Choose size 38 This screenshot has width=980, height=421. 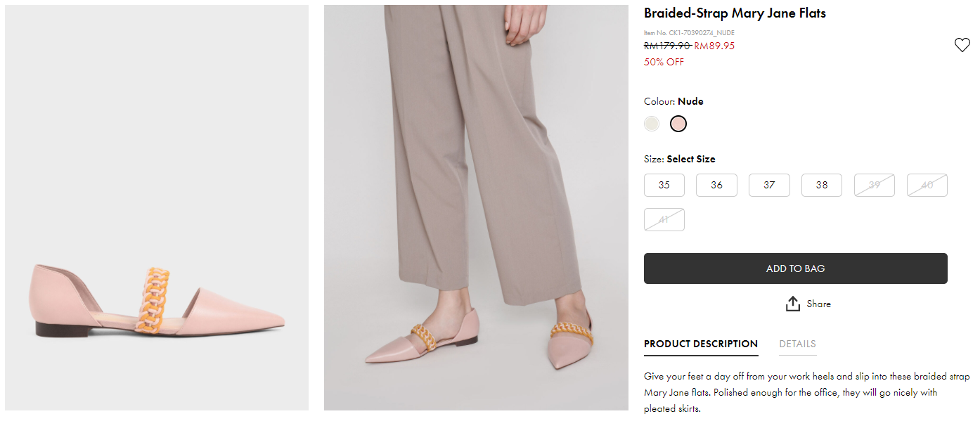822,185
